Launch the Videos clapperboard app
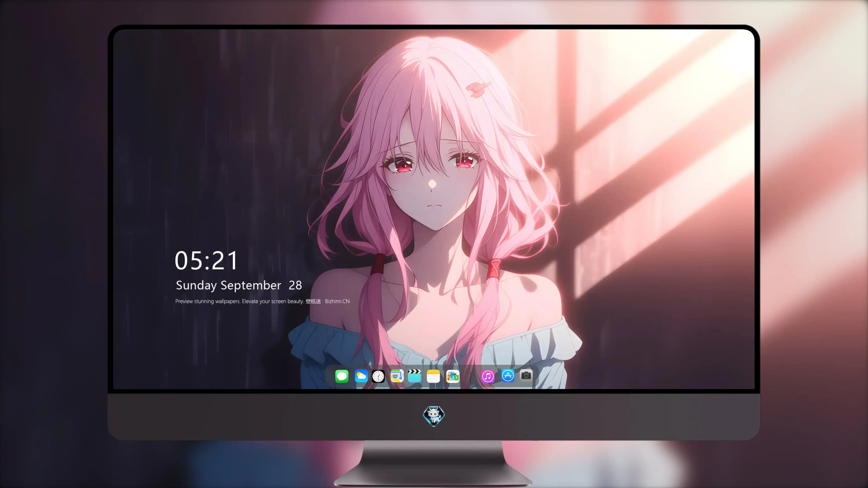 point(415,376)
